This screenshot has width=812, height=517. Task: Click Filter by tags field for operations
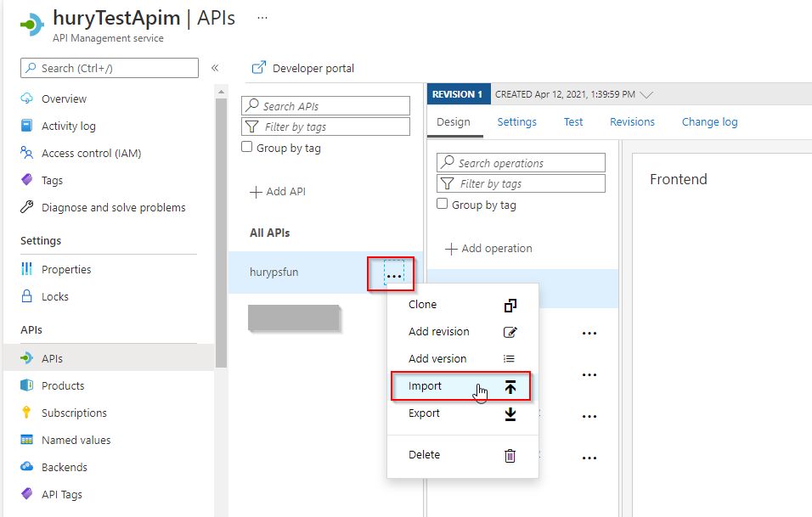[x=521, y=183]
